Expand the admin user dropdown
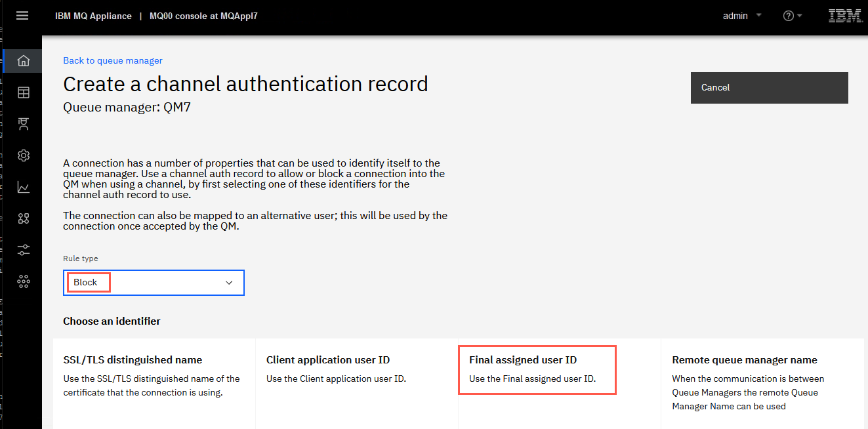Image resolution: width=868 pixels, height=429 pixels. coord(742,16)
